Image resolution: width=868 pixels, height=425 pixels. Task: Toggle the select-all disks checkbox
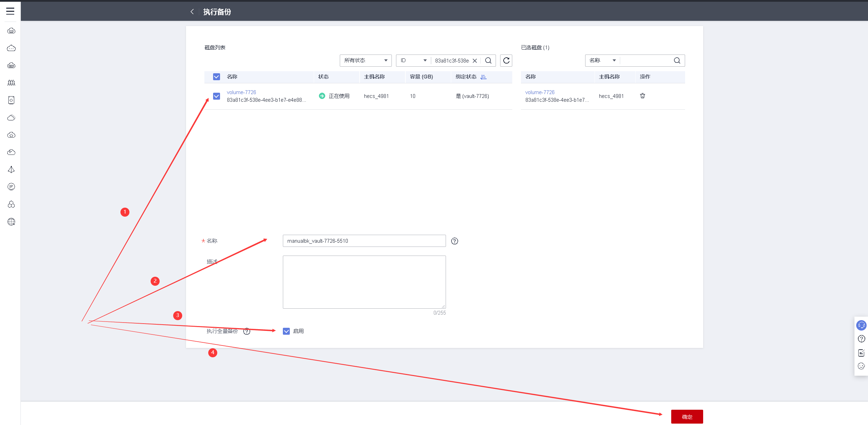217,77
